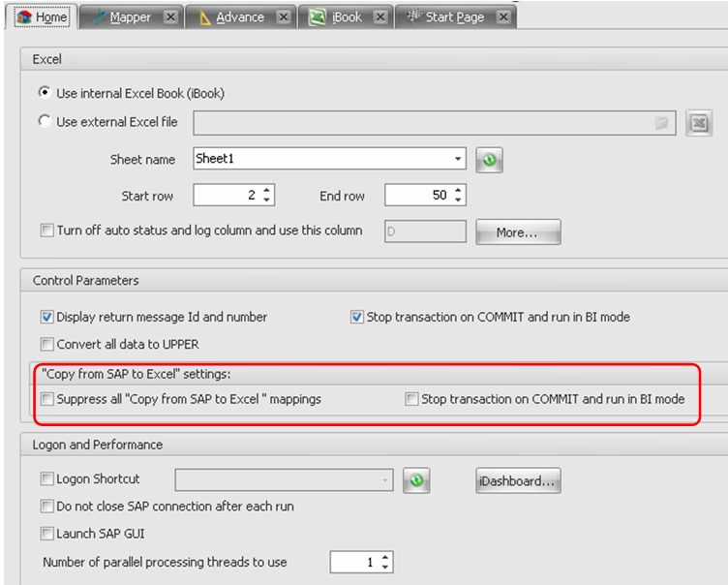
Task: Open the Advance tab
Action: pyautogui.click(x=240, y=17)
